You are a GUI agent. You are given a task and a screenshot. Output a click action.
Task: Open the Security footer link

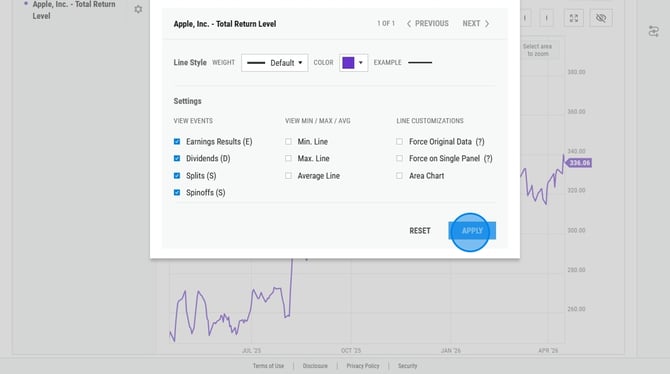coord(407,366)
